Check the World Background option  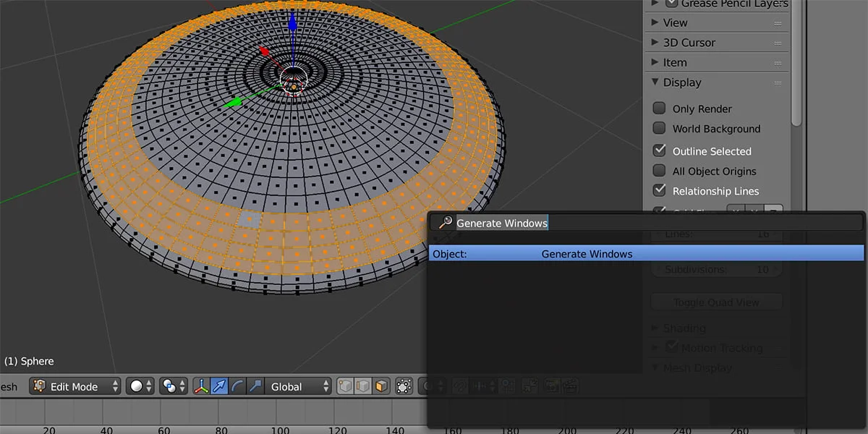[659, 129]
